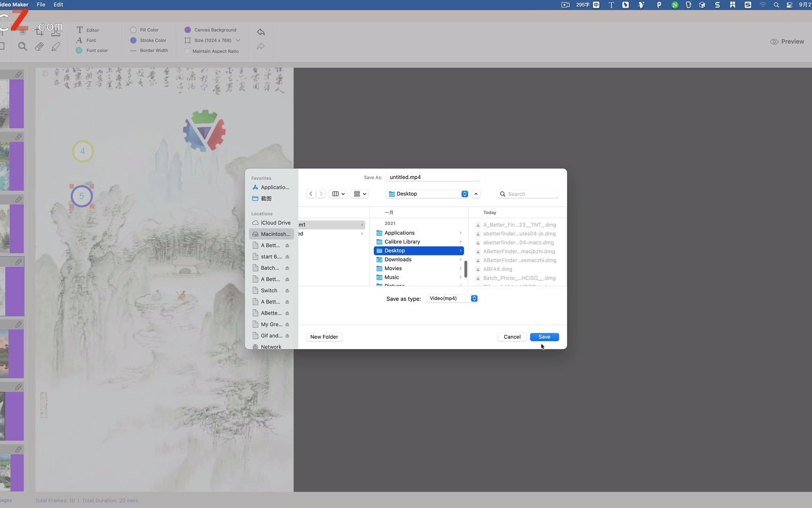
Task: Click the folder list scrollbar
Action: [x=466, y=269]
